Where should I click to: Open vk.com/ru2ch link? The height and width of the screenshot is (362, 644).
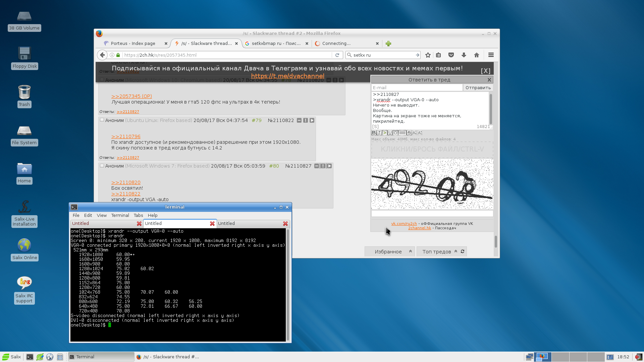tap(404, 224)
